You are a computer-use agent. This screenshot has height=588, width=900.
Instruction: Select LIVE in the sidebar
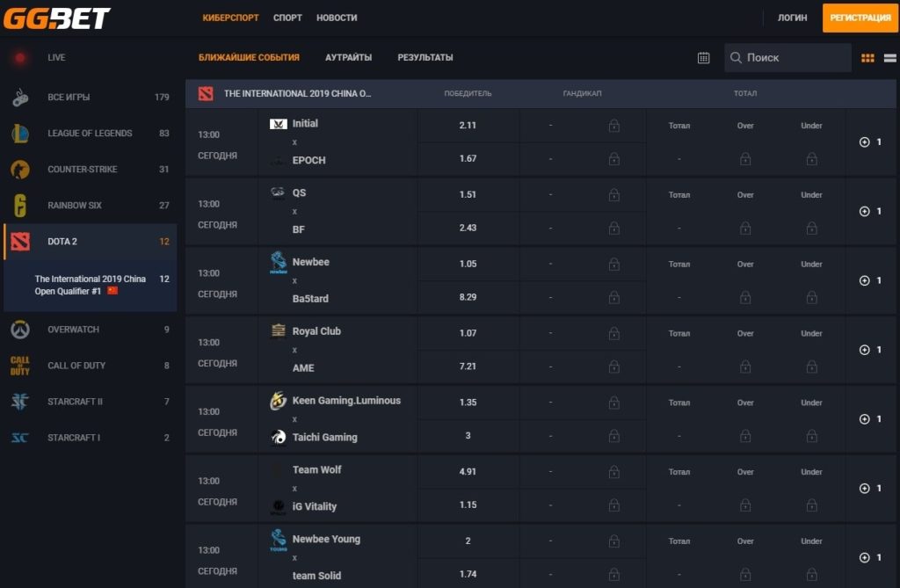click(91, 57)
